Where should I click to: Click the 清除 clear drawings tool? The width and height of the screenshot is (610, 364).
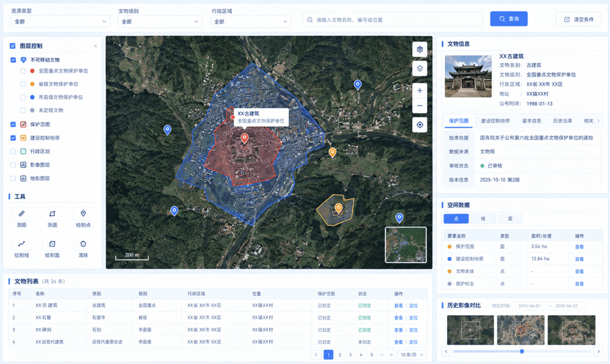click(x=83, y=247)
